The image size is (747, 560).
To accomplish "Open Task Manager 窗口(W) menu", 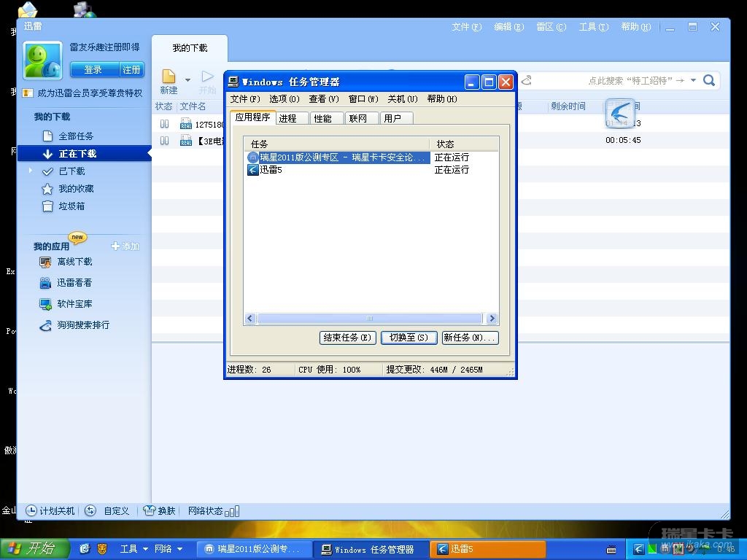I will [363, 99].
